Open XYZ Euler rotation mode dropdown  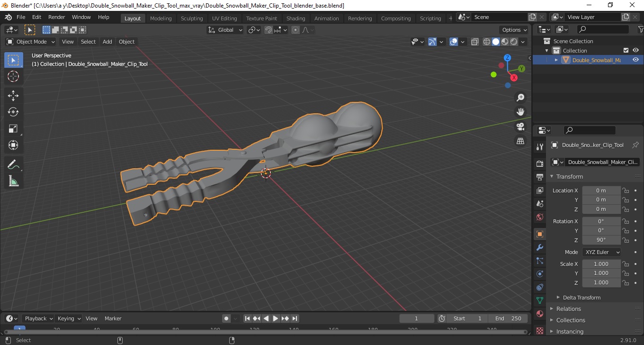tap(601, 252)
